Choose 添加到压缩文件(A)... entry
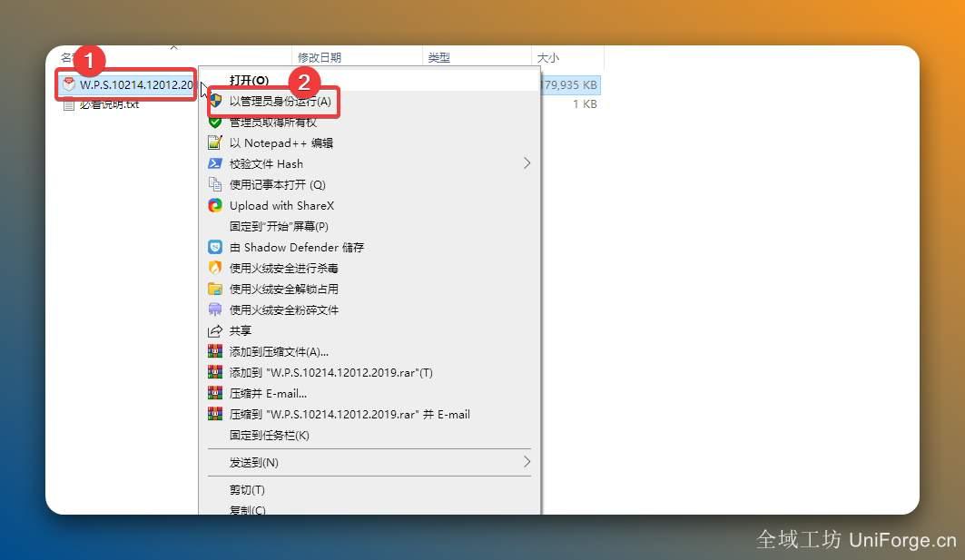Screen dimensions: 965x560 tap(279, 352)
